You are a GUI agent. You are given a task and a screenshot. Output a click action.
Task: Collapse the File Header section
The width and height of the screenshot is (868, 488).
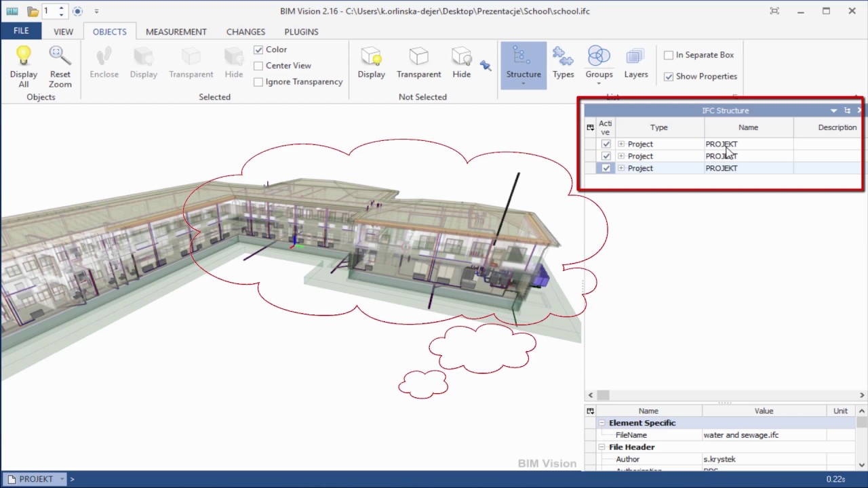tap(601, 447)
